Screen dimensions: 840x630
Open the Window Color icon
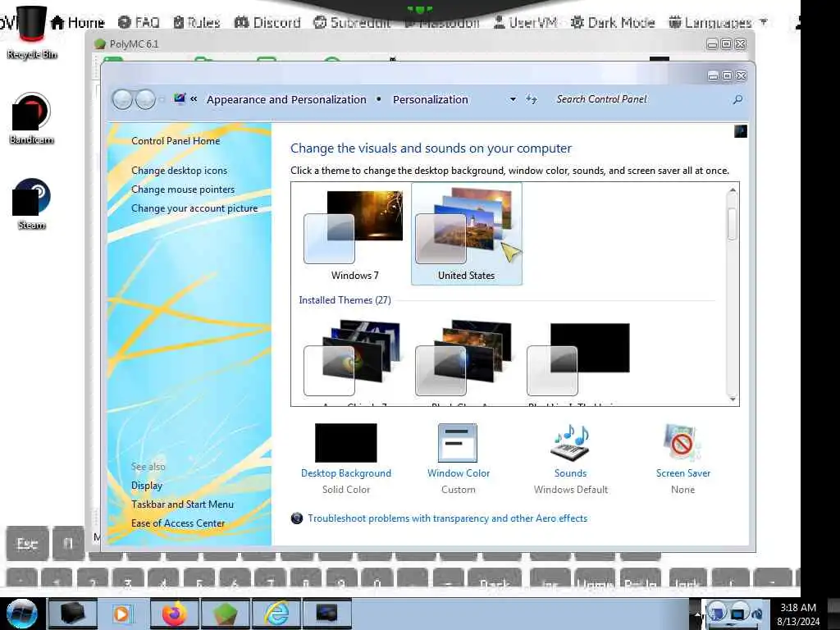coord(458,442)
